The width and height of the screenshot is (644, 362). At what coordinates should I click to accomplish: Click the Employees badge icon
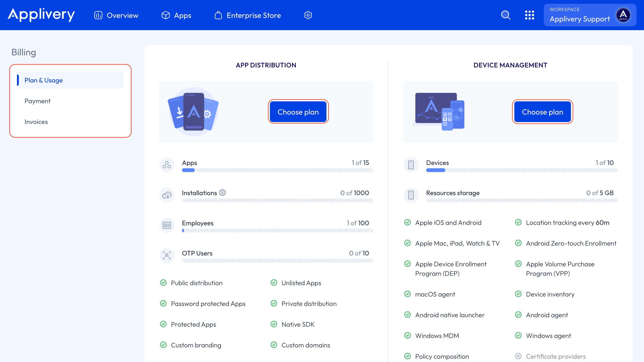click(167, 225)
